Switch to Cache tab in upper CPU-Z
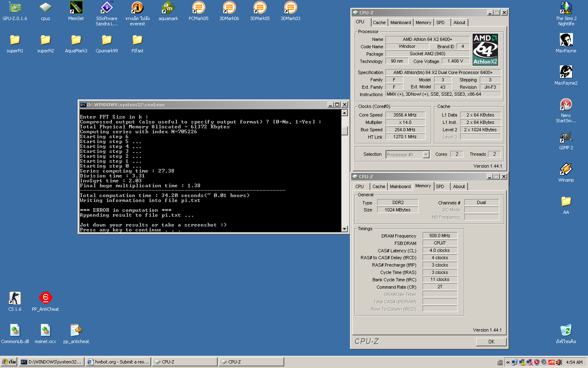Screen dimensions: 588x368 pos(379,22)
